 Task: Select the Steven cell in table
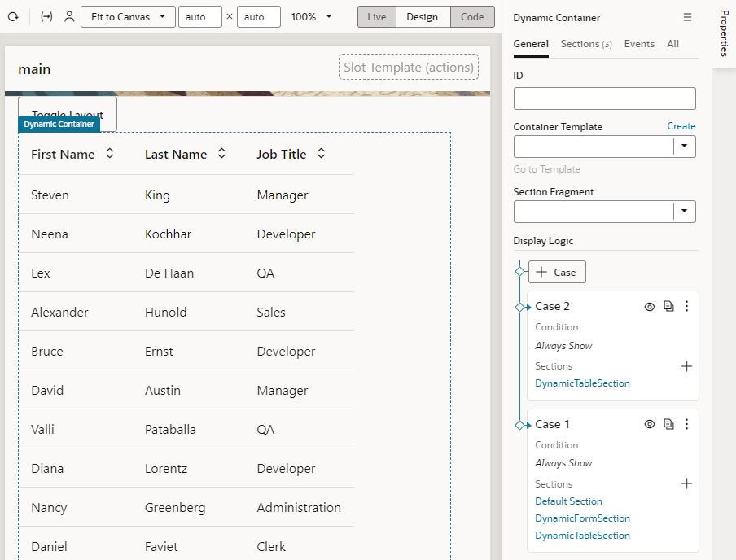tap(50, 195)
